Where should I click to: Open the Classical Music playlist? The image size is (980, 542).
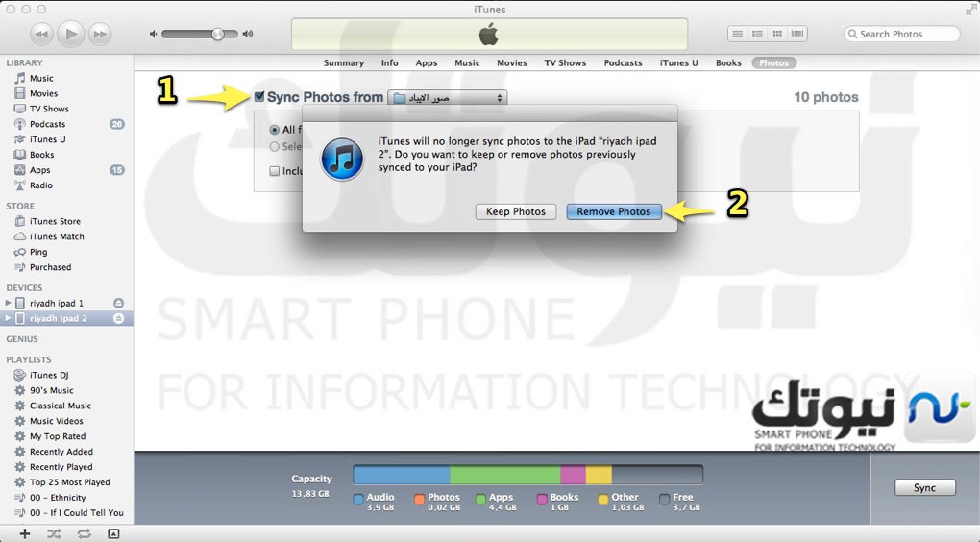[60, 406]
